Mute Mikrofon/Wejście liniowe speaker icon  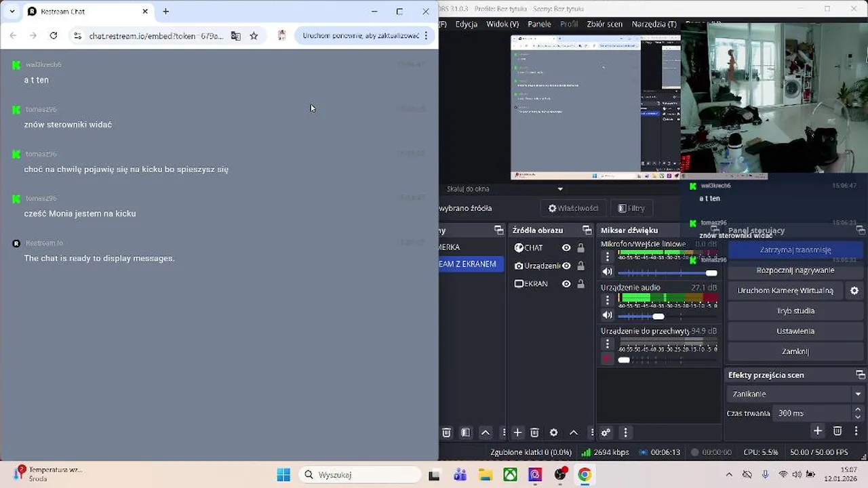(x=608, y=272)
